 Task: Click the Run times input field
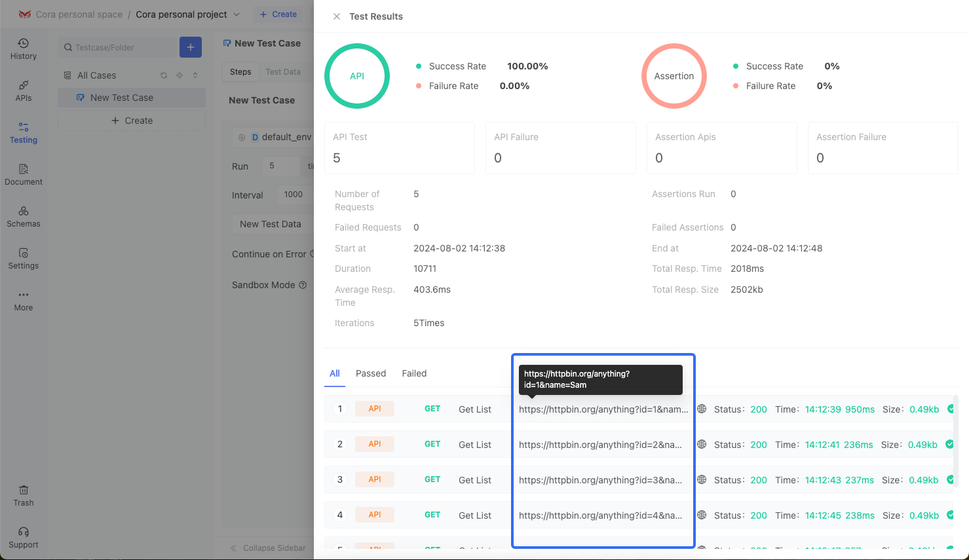281,166
